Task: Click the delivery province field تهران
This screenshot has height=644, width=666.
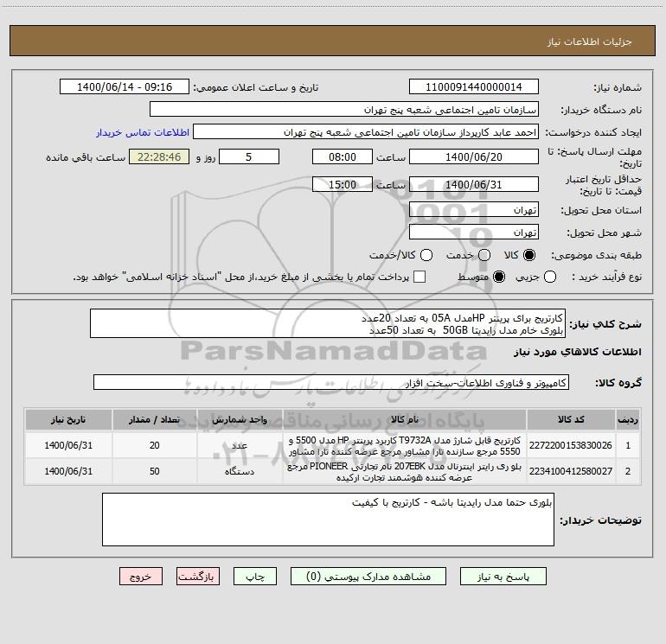Action: pyautogui.click(x=474, y=210)
